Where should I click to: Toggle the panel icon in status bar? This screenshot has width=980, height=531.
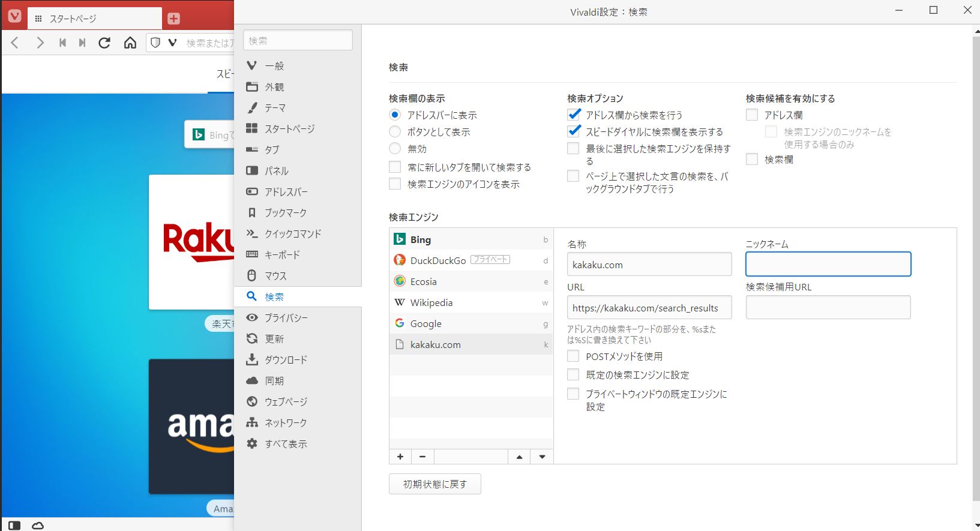14,526
